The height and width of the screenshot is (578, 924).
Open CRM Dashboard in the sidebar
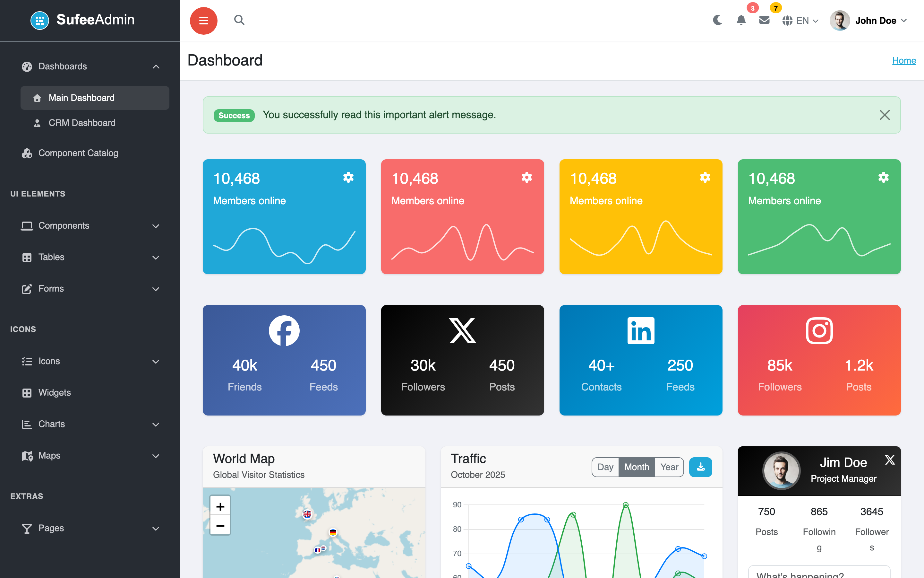point(95,123)
